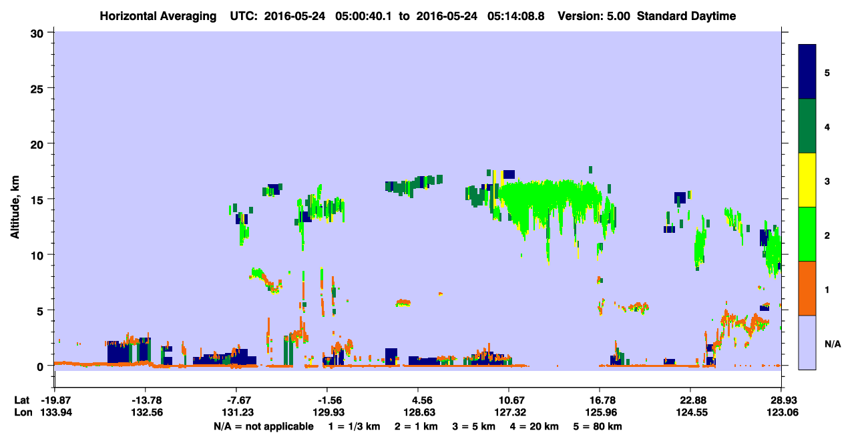The height and width of the screenshot is (445, 868).
Task: Click the 'Lon' axis row label
Action: pos(22,412)
